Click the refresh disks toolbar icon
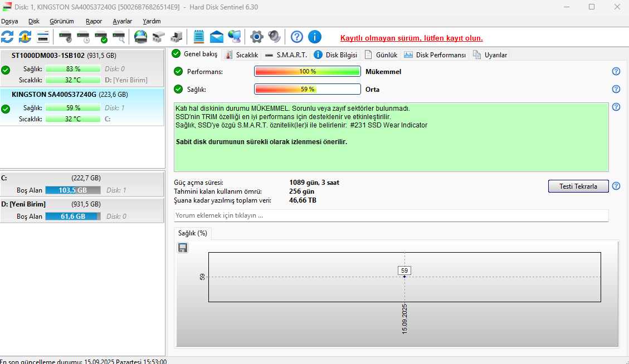 click(7, 37)
